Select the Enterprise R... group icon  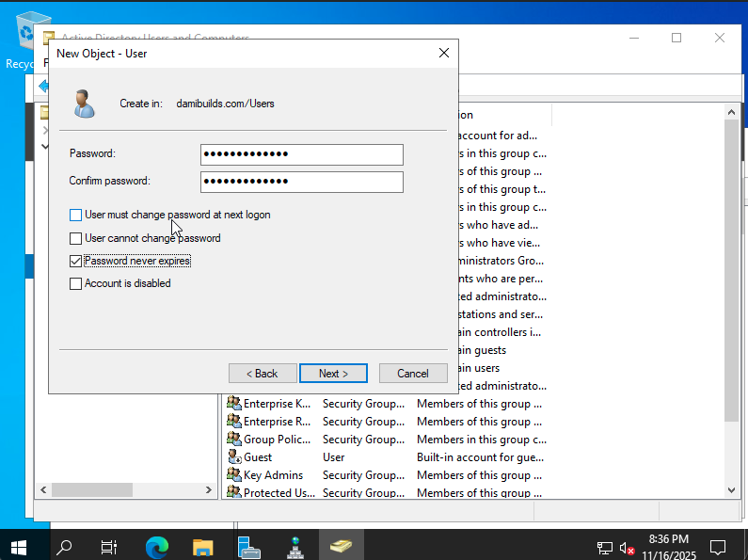[x=233, y=422]
